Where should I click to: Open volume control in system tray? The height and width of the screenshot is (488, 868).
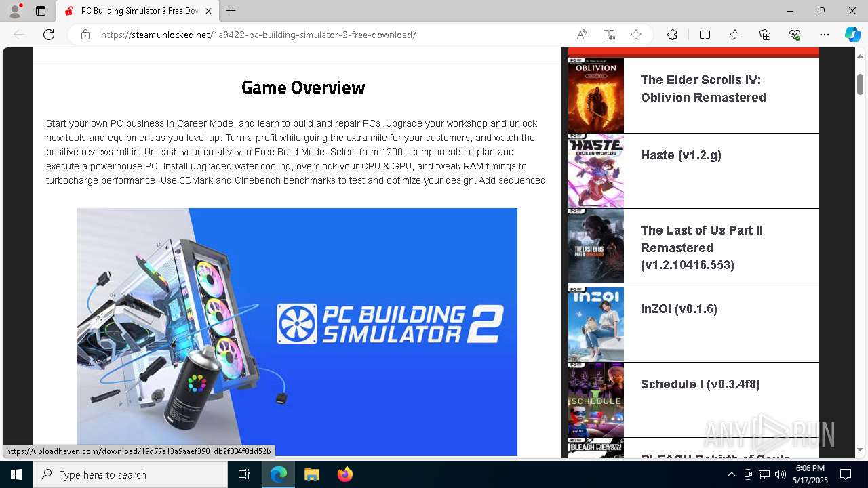click(x=780, y=474)
